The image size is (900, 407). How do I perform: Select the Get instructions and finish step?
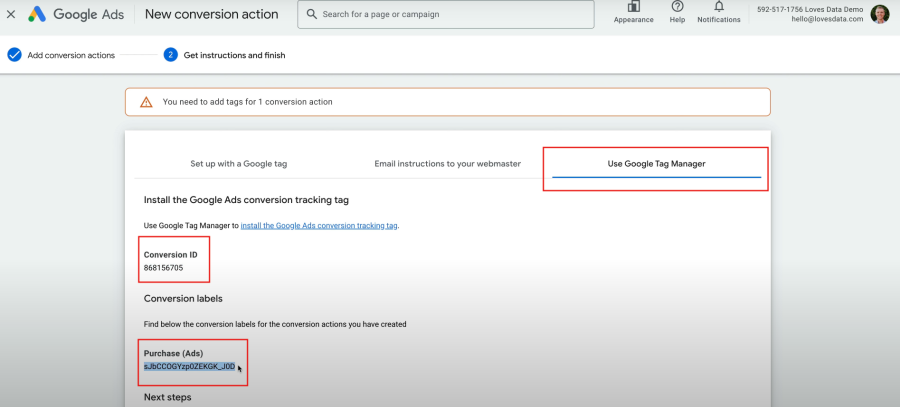tap(234, 55)
